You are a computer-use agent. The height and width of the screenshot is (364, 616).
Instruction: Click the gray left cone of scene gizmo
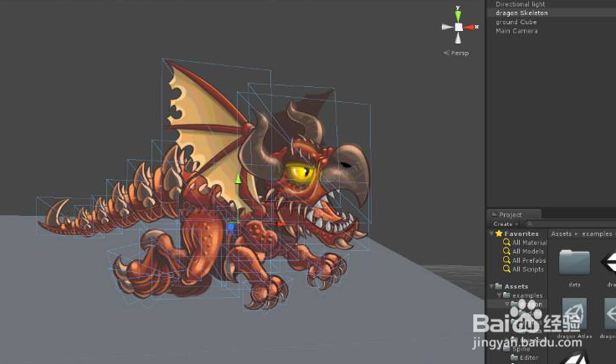448,27
